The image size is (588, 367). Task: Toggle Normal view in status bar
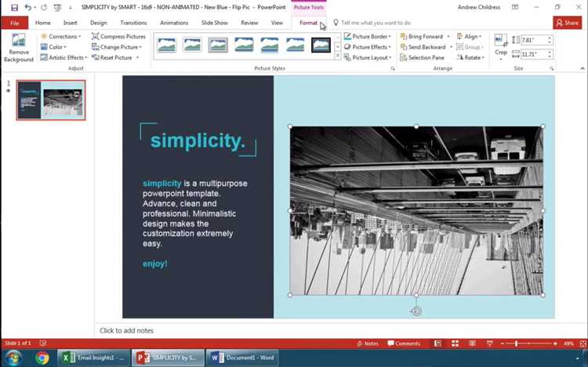(x=436, y=343)
